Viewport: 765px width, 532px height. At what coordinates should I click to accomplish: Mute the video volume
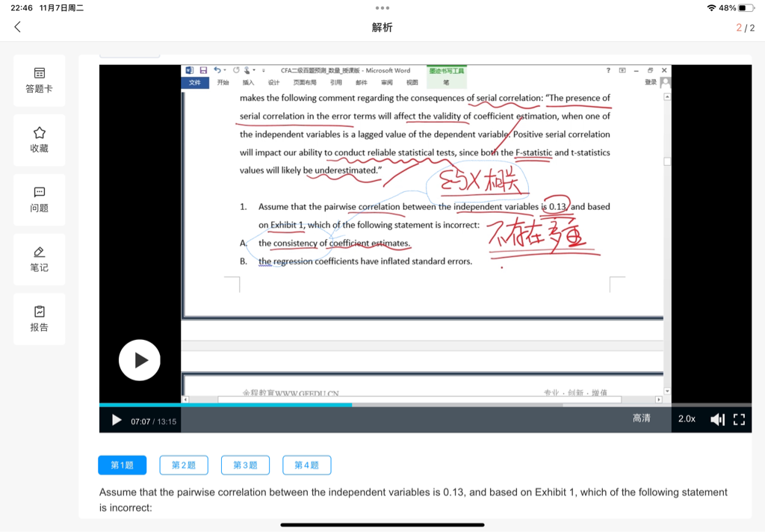[717, 420]
